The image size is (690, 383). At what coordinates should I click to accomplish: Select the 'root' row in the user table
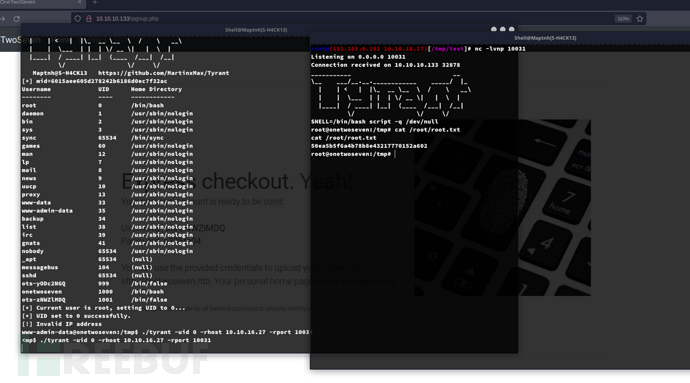pos(93,106)
